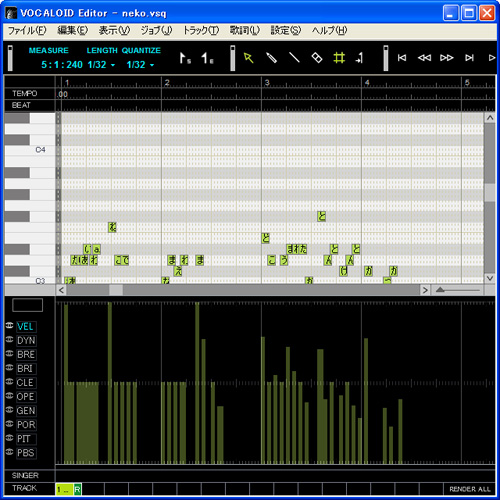
Task: Click the note-length auto-adjust toolbar icon
Action: tap(359, 58)
